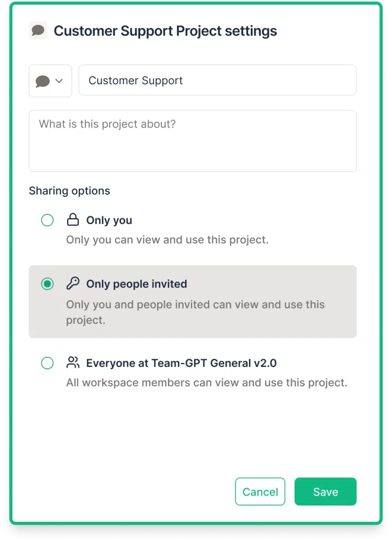This screenshot has height=542, width=392.
Task: Click the key icon next to Only people invited
Action: (x=73, y=284)
